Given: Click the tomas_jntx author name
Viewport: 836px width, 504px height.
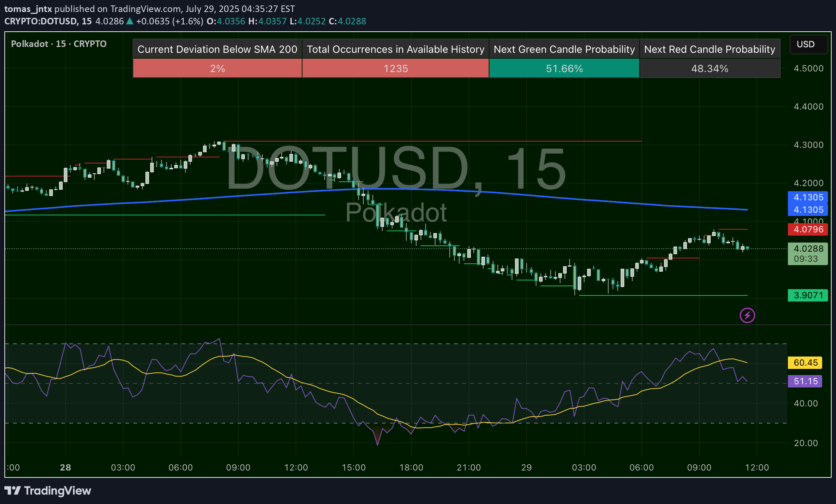Looking at the screenshot, I should point(28,9).
